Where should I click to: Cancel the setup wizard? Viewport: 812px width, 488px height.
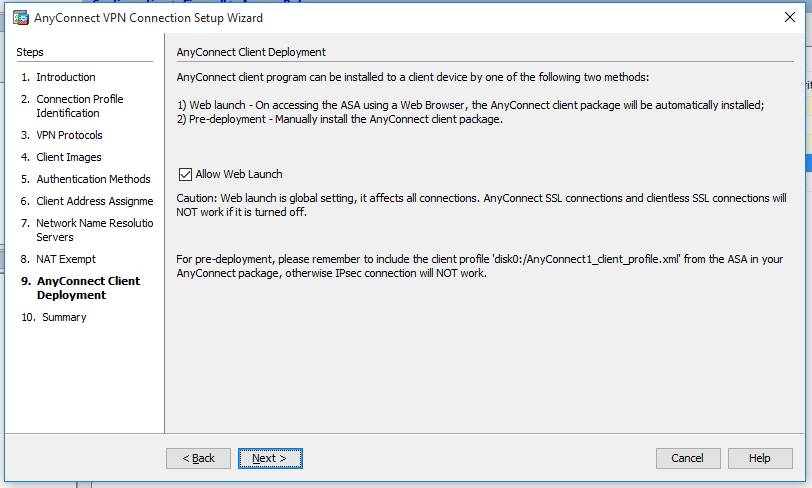[687, 458]
